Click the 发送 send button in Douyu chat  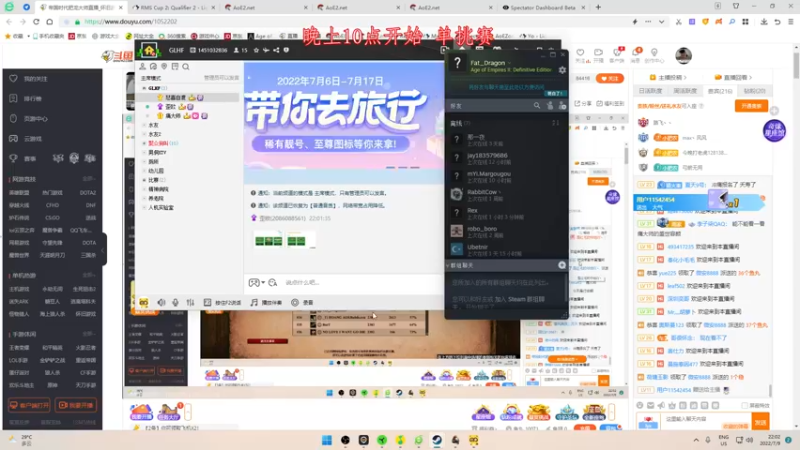761,422
